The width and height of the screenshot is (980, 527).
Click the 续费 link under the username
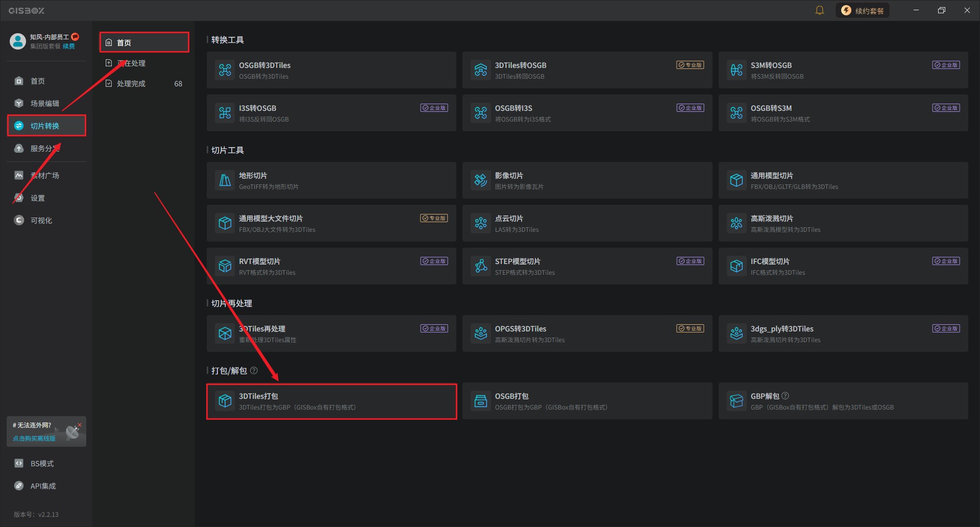[69, 46]
